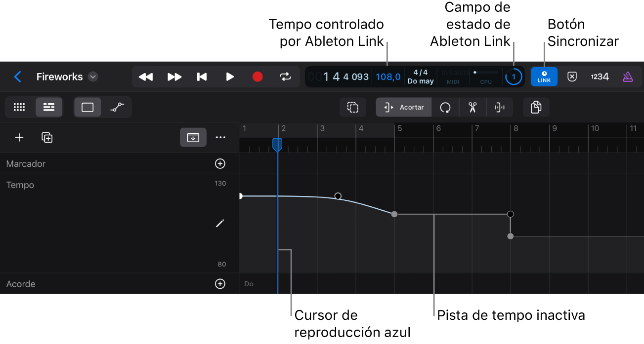Open the Acortar tool dropdown
The width and height of the screenshot is (644, 344).
403,107
